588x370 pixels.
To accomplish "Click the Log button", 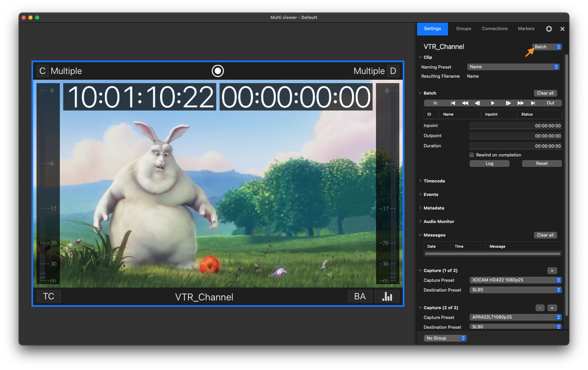I will pyautogui.click(x=490, y=164).
